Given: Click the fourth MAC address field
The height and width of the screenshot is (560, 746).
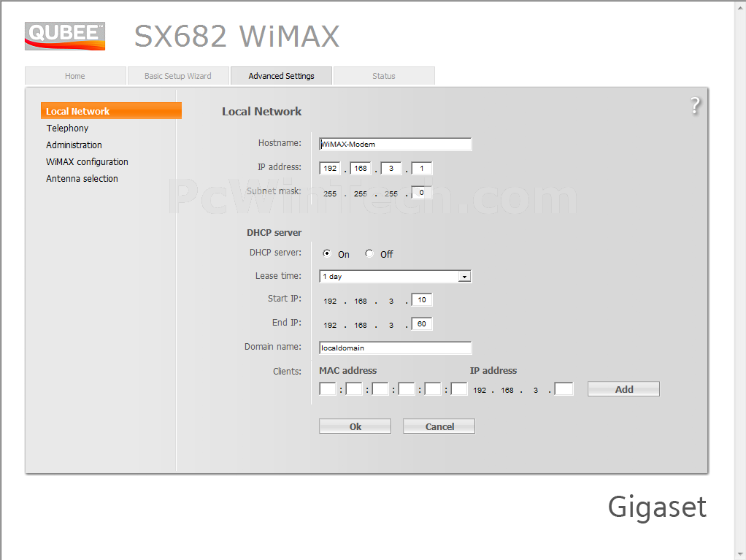Looking at the screenshot, I should (x=407, y=389).
